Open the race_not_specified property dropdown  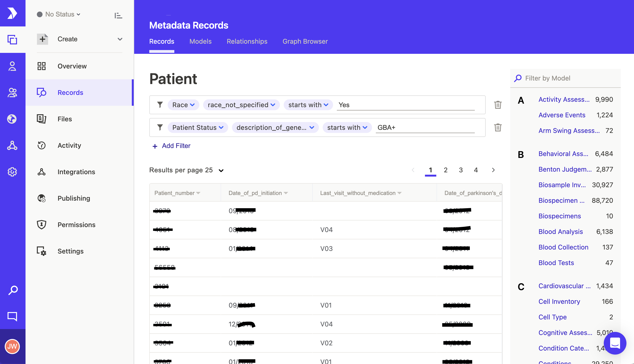pos(241,105)
